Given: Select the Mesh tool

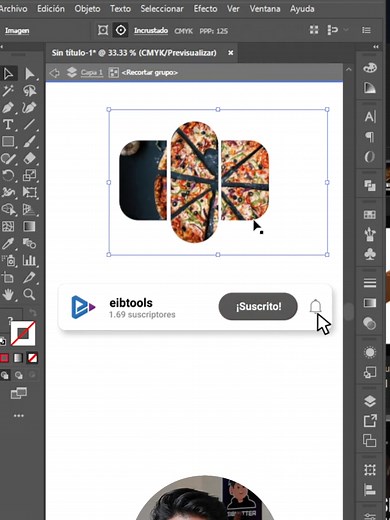Looking at the screenshot, I should pos(8,226).
